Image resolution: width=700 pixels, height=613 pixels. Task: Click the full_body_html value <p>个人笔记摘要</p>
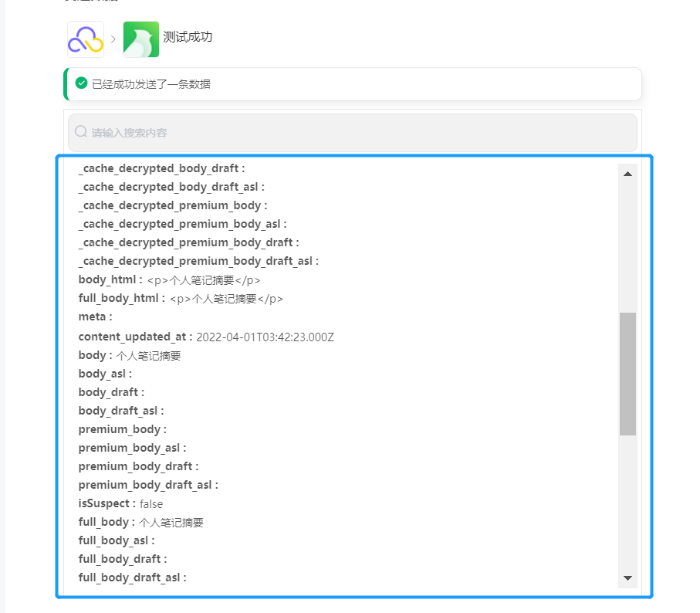(226, 299)
